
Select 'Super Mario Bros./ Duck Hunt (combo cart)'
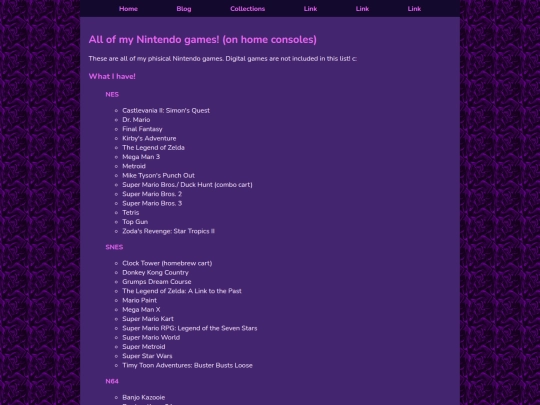187,185
